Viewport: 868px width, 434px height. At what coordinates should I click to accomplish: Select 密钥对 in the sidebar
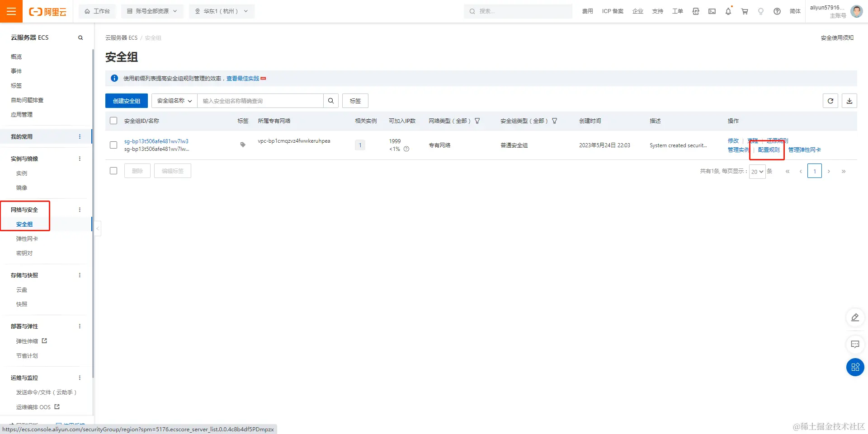click(24, 253)
